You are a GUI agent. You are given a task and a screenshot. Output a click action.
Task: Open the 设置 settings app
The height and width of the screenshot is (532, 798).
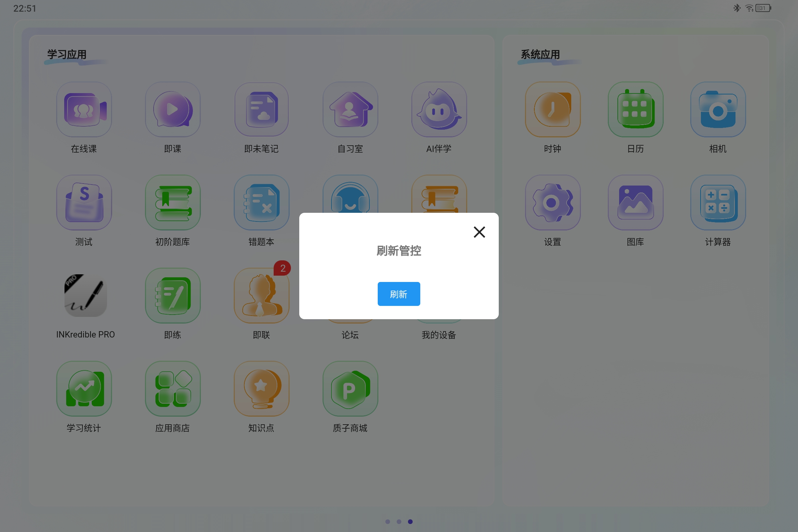coord(553,202)
